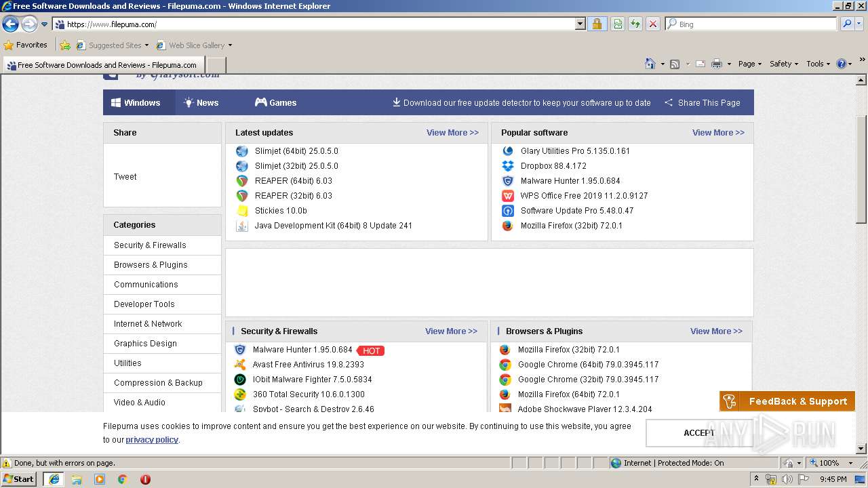The image size is (868, 488).
Task: Click the Software Update Pro icon
Action: [508, 211]
